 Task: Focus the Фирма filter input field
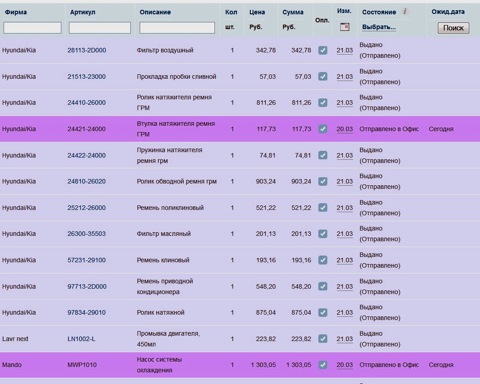point(32,28)
